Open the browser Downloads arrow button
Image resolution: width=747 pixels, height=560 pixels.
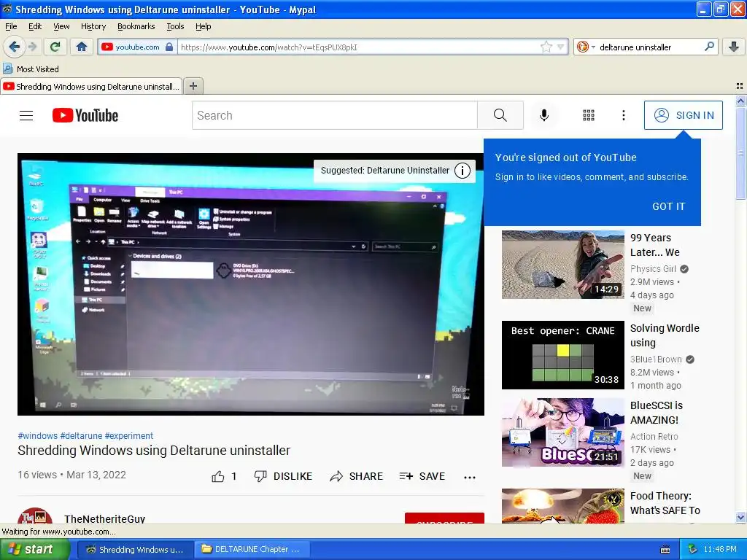pos(734,47)
